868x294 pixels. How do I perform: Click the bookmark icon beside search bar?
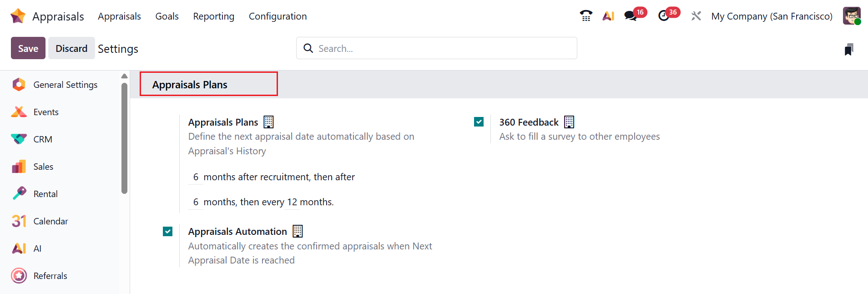[x=848, y=49]
